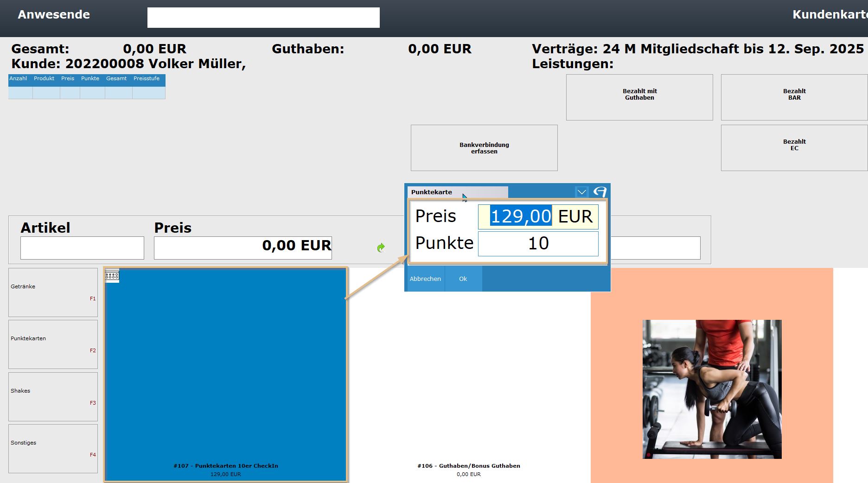Edit the Preis field showing 129,00
This screenshot has height=483, width=868.
[x=538, y=216]
